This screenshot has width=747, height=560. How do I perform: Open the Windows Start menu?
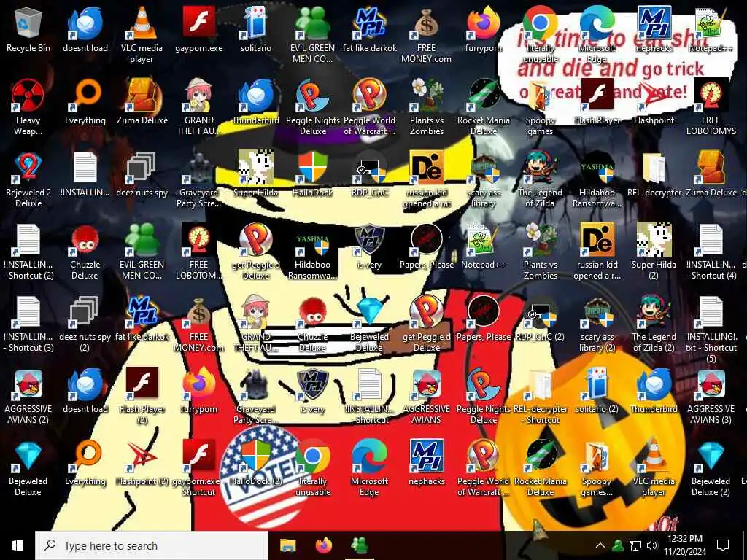click(x=18, y=545)
